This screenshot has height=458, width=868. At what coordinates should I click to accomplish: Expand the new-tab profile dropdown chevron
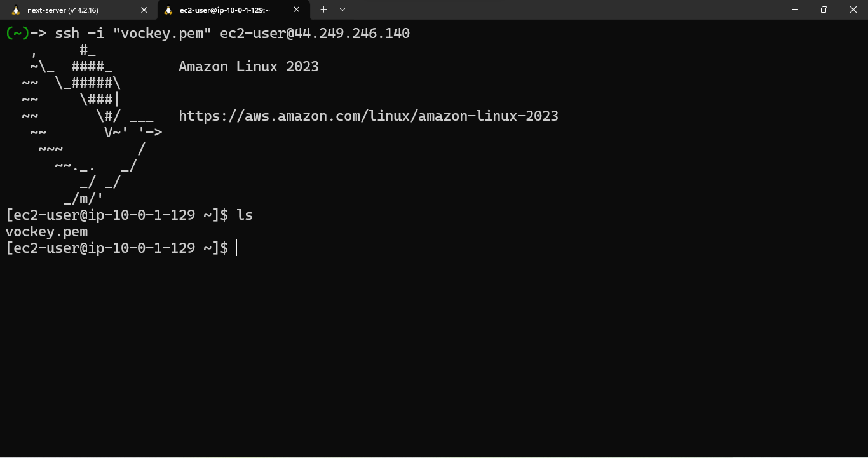point(342,10)
